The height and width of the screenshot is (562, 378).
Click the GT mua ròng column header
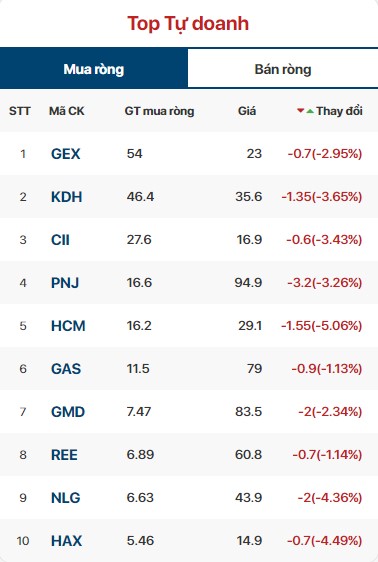[x=159, y=111]
